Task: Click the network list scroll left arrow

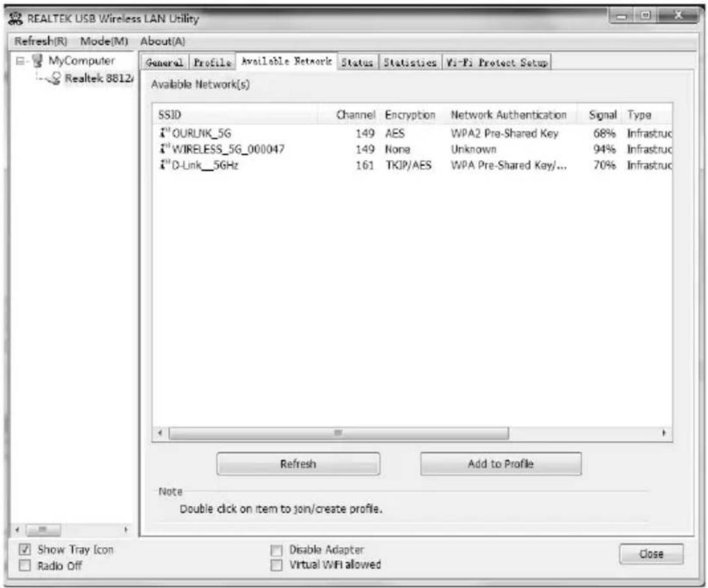Action: click(160, 433)
